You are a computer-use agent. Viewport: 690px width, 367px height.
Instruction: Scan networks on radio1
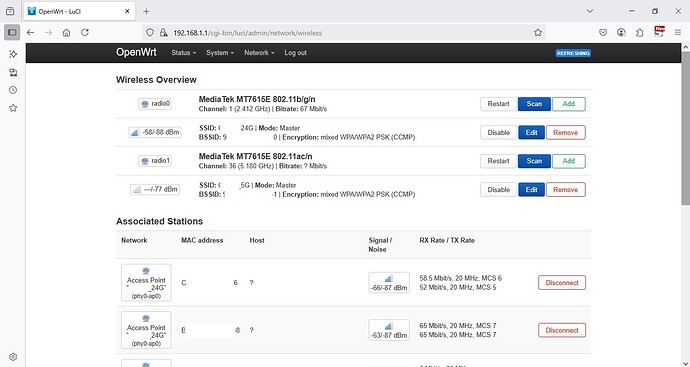[x=534, y=161]
